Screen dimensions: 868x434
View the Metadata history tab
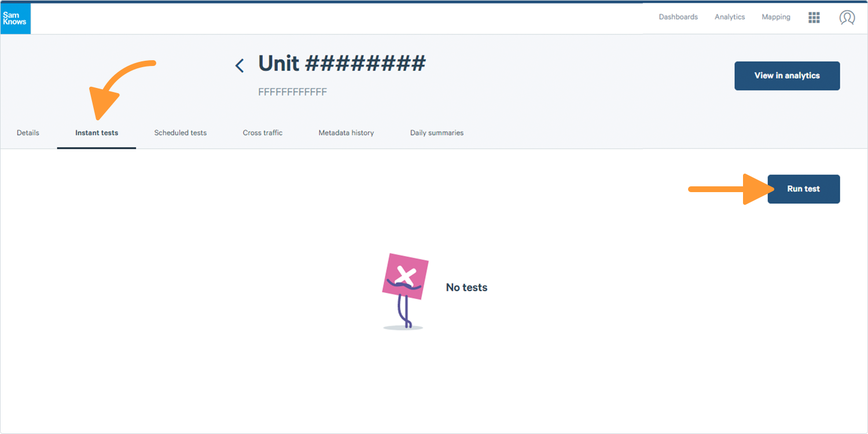pyautogui.click(x=346, y=133)
